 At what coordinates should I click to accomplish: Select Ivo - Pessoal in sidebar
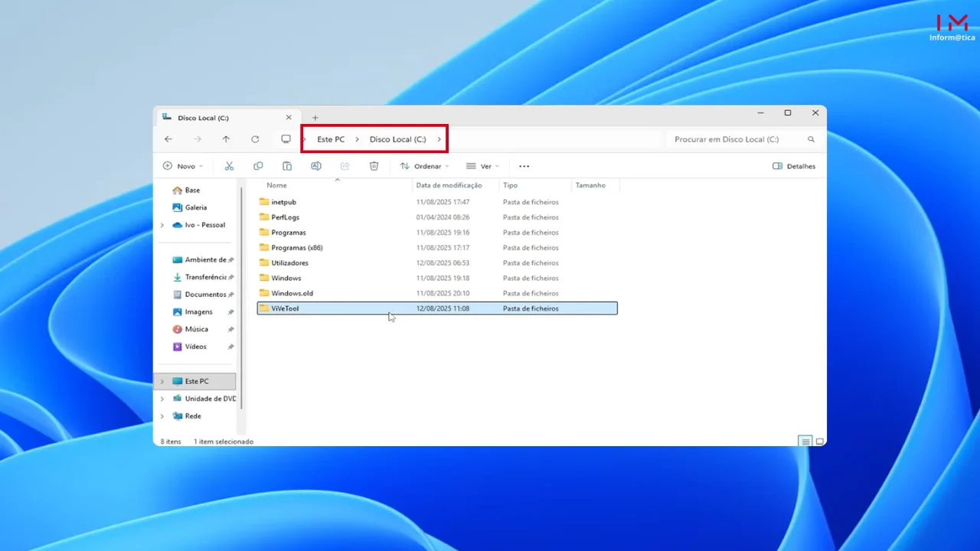204,225
